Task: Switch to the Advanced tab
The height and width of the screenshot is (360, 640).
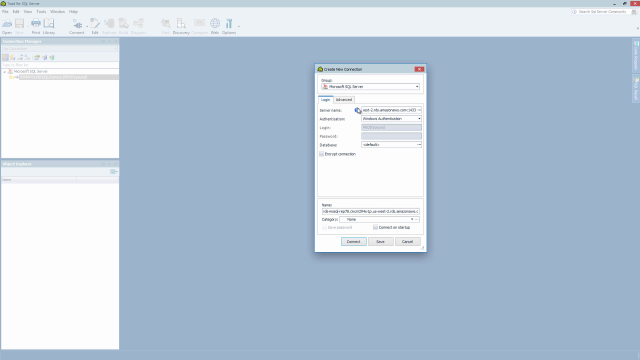Action: point(344,100)
